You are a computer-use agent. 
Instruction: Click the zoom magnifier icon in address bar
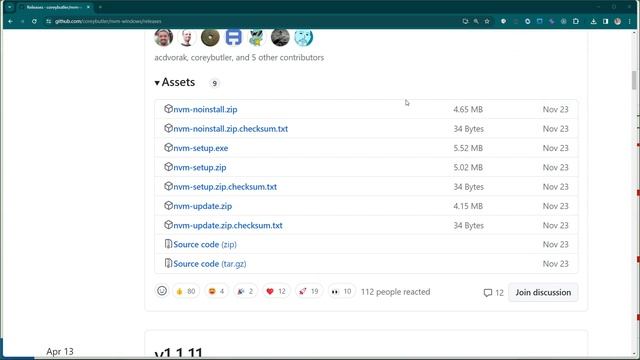coord(476,21)
